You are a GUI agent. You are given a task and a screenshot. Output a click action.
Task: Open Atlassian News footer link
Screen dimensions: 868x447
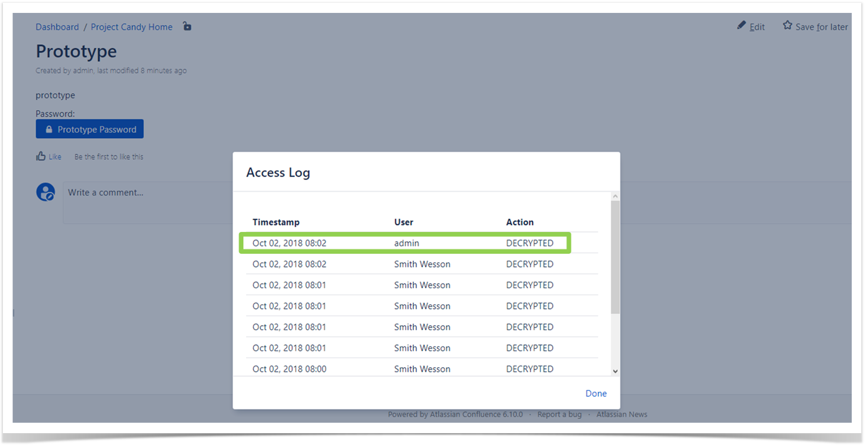622,414
